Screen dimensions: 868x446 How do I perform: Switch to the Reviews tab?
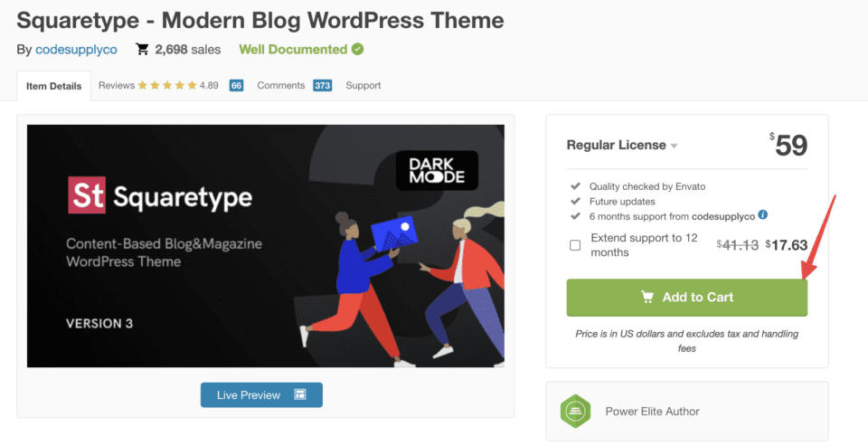point(116,86)
